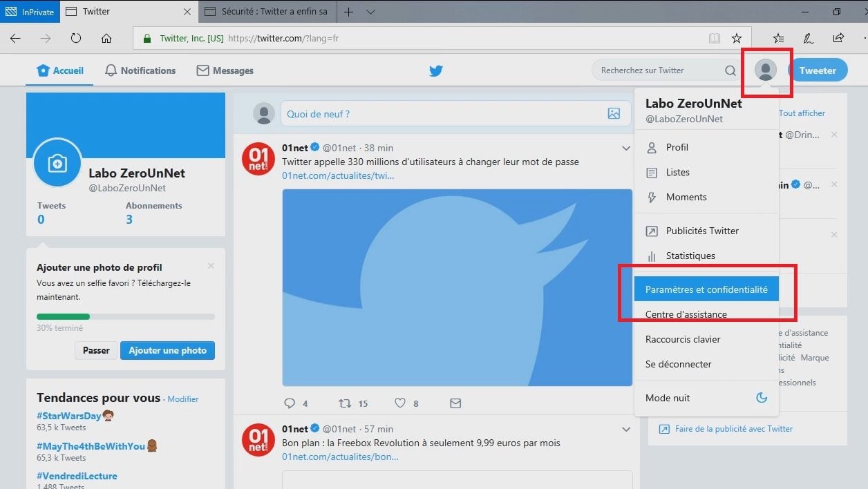
Task: Open the Modifier trends link
Action: click(x=182, y=399)
